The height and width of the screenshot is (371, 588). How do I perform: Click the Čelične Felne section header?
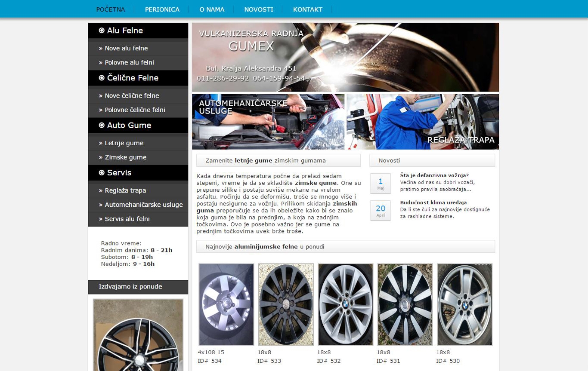click(x=138, y=78)
